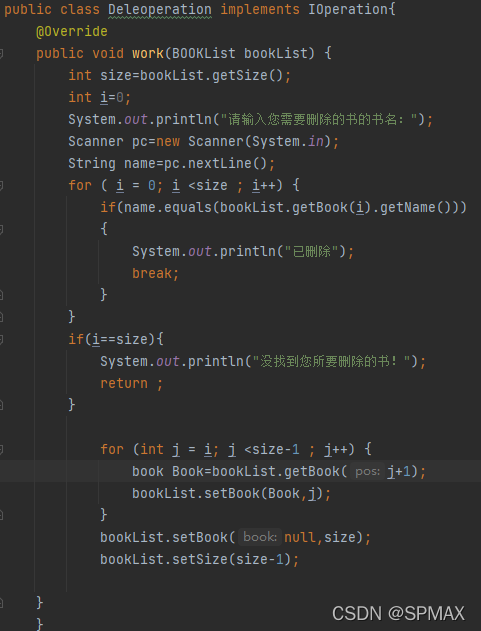Click the break; statement
The width and height of the screenshot is (481, 631).
point(156,274)
